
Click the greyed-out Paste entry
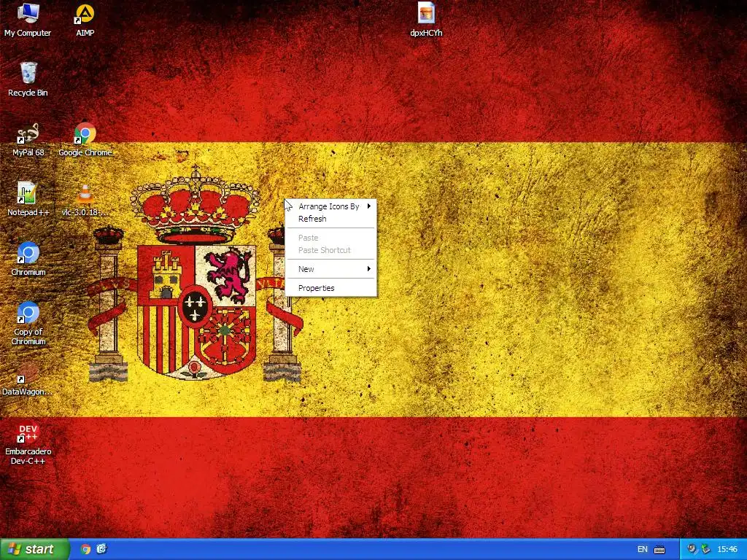tap(331, 238)
